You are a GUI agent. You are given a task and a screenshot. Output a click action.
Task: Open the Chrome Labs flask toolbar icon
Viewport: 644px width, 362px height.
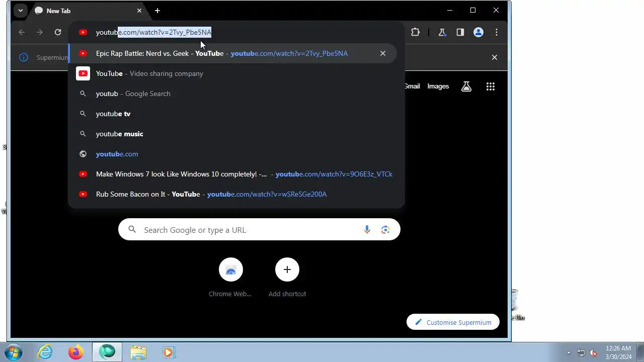tap(442, 32)
